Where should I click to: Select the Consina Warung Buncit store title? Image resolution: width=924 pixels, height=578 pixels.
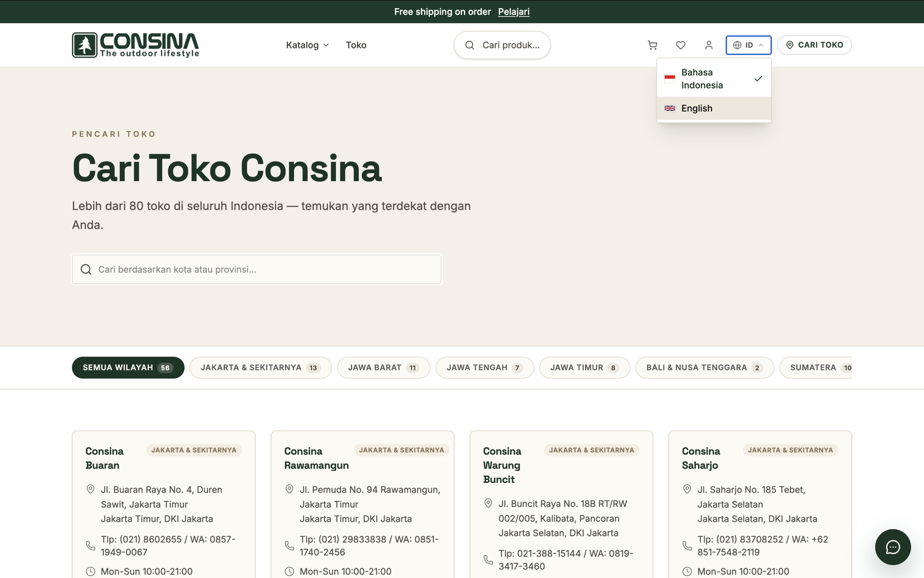502,465
